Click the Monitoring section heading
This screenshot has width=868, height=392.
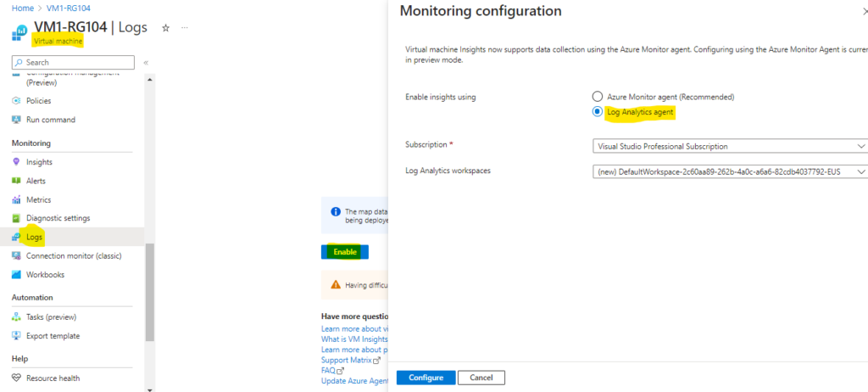click(x=31, y=143)
